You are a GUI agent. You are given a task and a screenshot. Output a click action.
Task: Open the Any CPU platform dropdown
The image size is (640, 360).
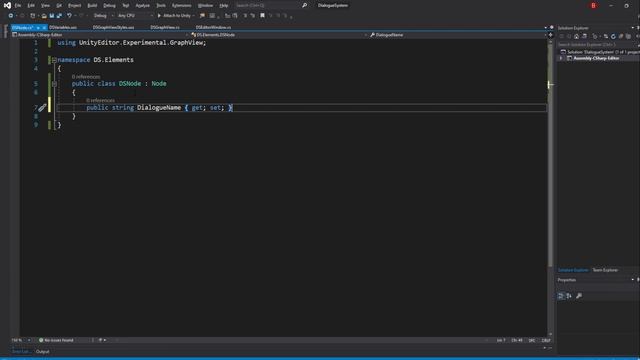click(x=135, y=16)
